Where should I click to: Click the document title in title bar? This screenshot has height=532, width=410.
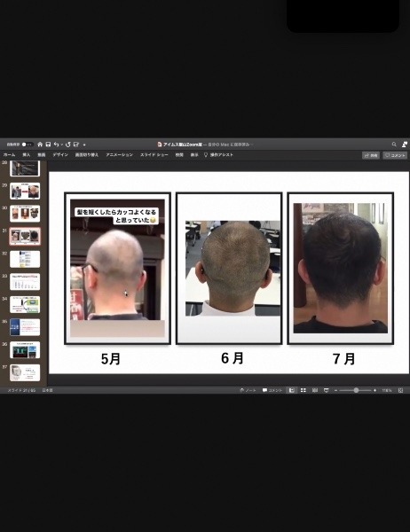[183, 145]
